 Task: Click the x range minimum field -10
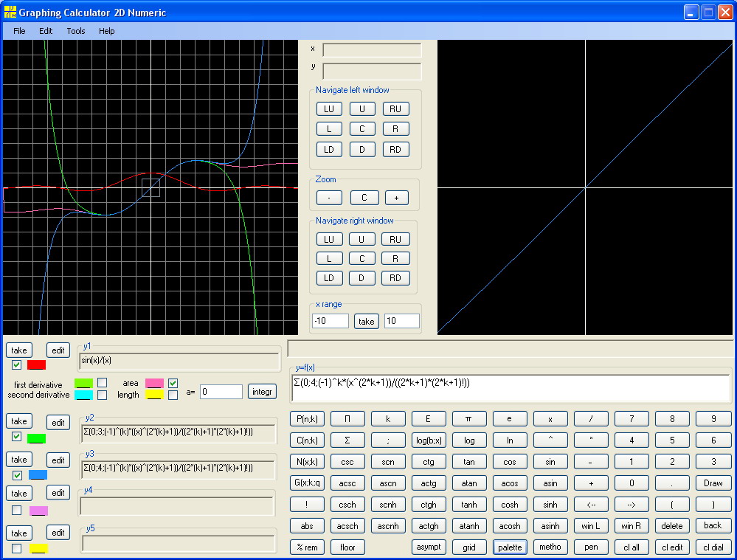pyautogui.click(x=331, y=321)
